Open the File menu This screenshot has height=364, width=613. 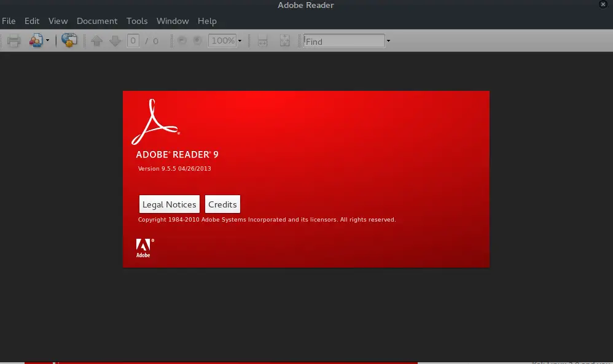[x=9, y=21]
